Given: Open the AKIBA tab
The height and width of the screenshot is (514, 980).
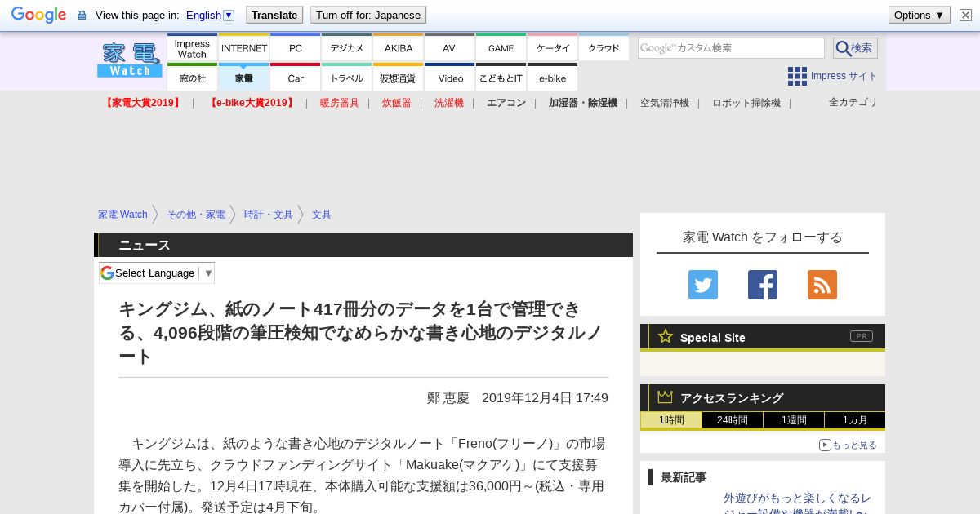Looking at the screenshot, I should coord(399,47).
